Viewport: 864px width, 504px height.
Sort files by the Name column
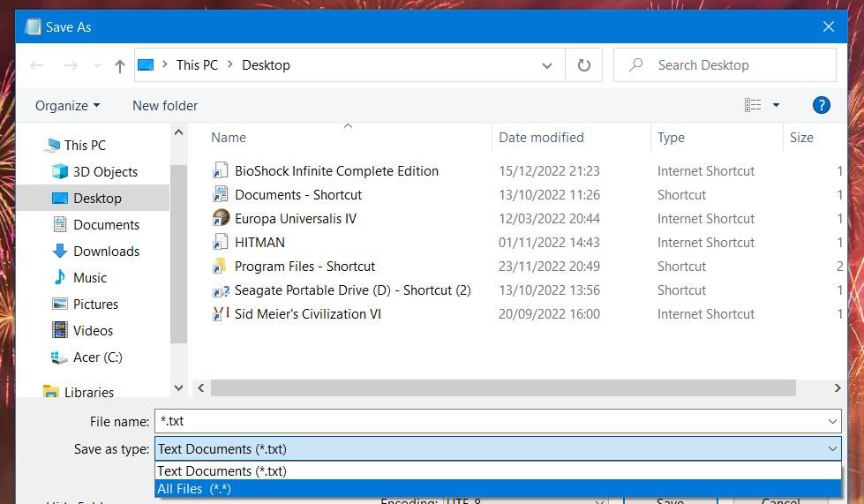[x=228, y=138]
